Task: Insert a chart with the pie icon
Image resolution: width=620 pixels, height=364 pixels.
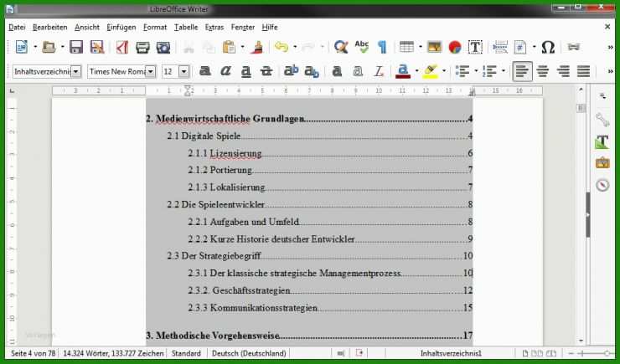Action: click(x=455, y=47)
